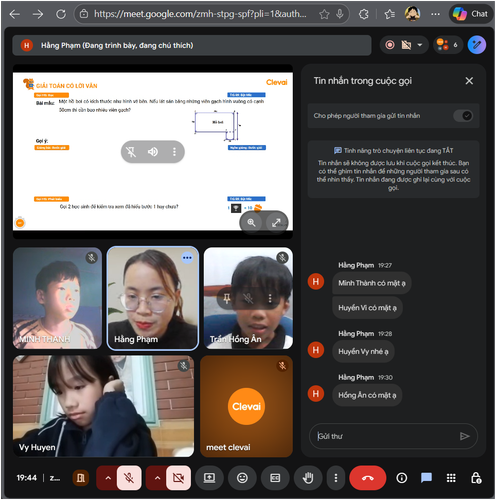Viewport: 496px width, 500px height.
Task: Expand presentation to full screen
Action: pos(276,223)
